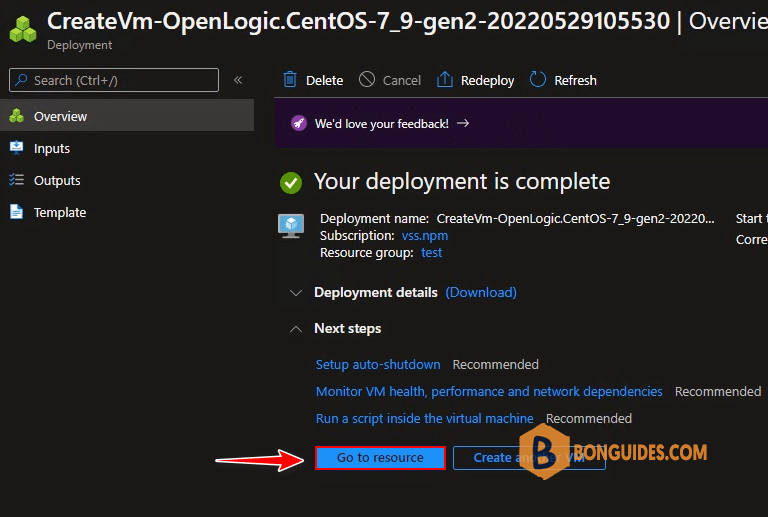Click the Go to resource button

(x=380, y=458)
